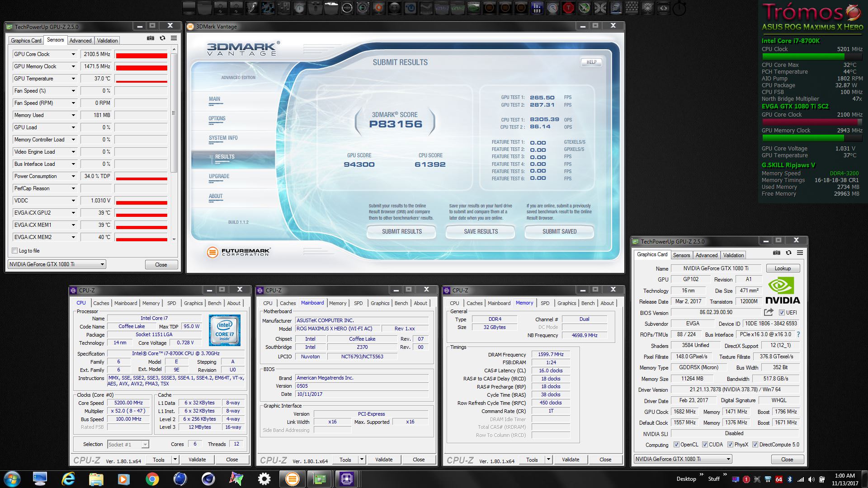Toggle the UEFI checkbox in GPU-Z
The image size is (868, 488).
782,312
